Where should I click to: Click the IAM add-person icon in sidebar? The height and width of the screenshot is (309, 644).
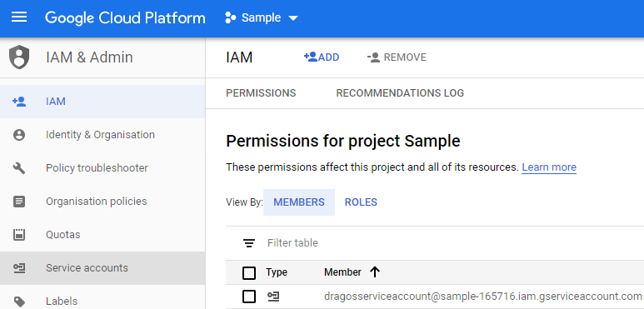pyautogui.click(x=19, y=102)
